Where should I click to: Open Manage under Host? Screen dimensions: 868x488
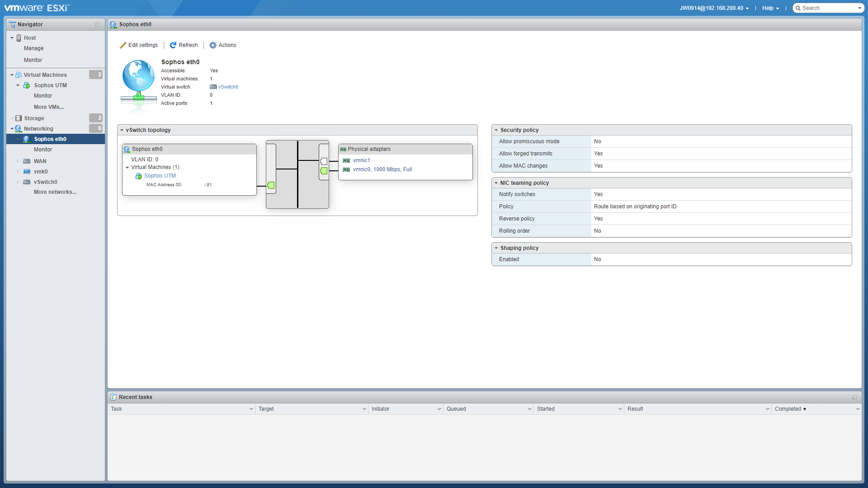click(x=34, y=48)
